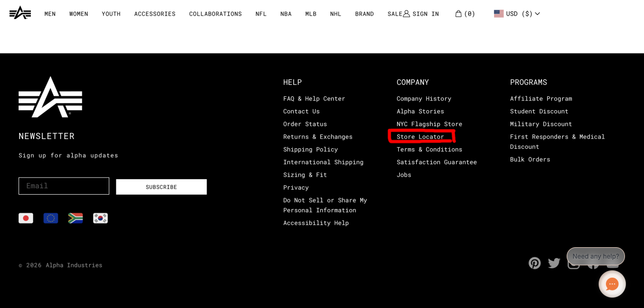The height and width of the screenshot is (308, 644).
Task: Click the Sign In user icon
Action: (x=406, y=14)
